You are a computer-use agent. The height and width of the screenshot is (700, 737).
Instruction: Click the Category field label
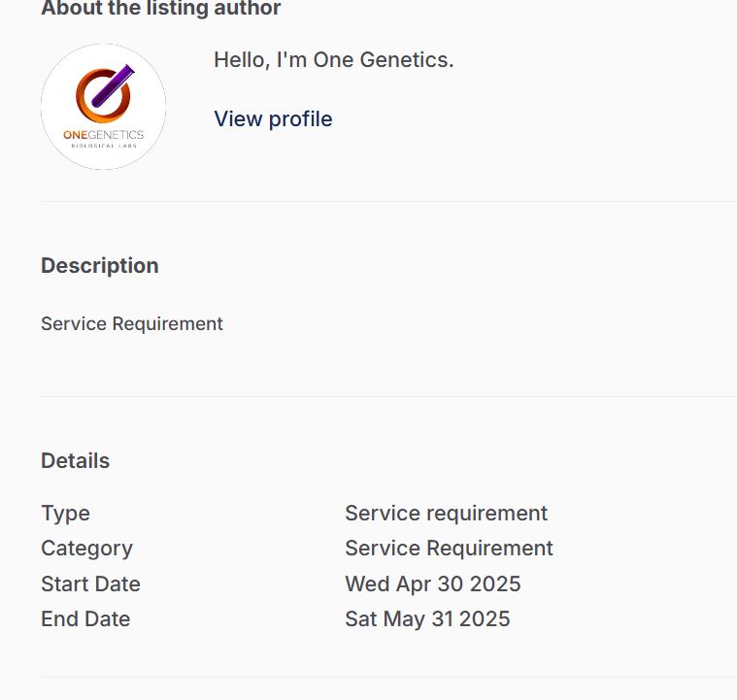click(x=86, y=548)
